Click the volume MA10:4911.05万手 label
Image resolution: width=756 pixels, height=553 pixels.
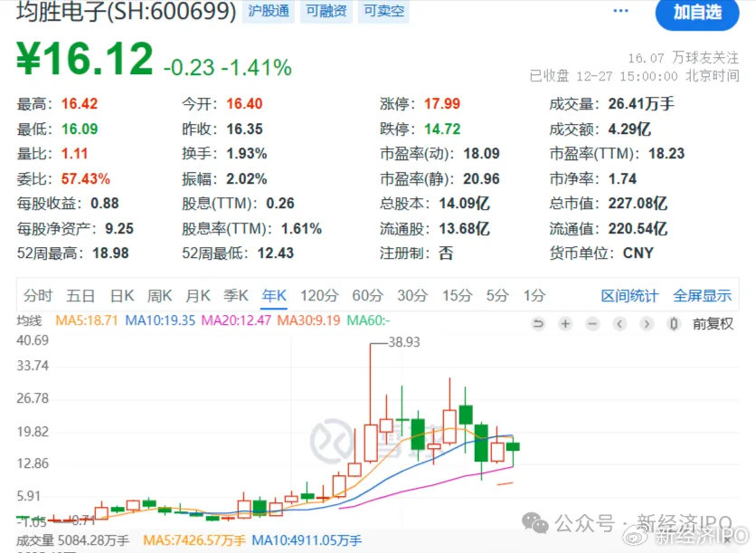coord(307,540)
